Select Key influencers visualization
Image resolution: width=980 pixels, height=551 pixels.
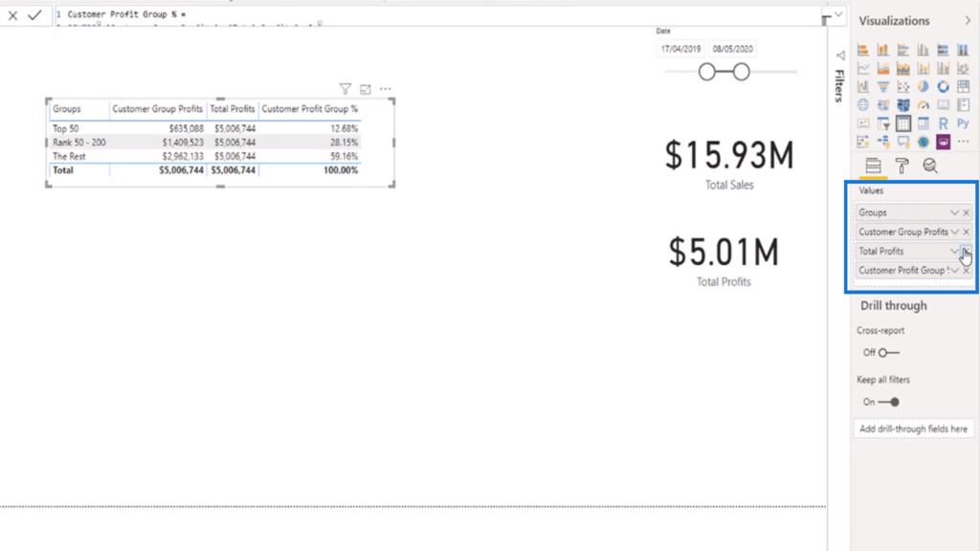[x=863, y=142]
